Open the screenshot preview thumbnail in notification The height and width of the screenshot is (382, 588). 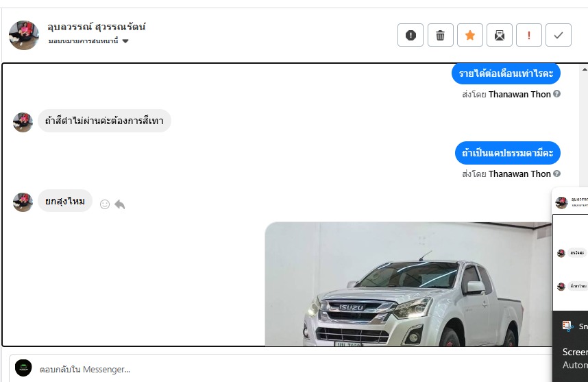click(570, 248)
